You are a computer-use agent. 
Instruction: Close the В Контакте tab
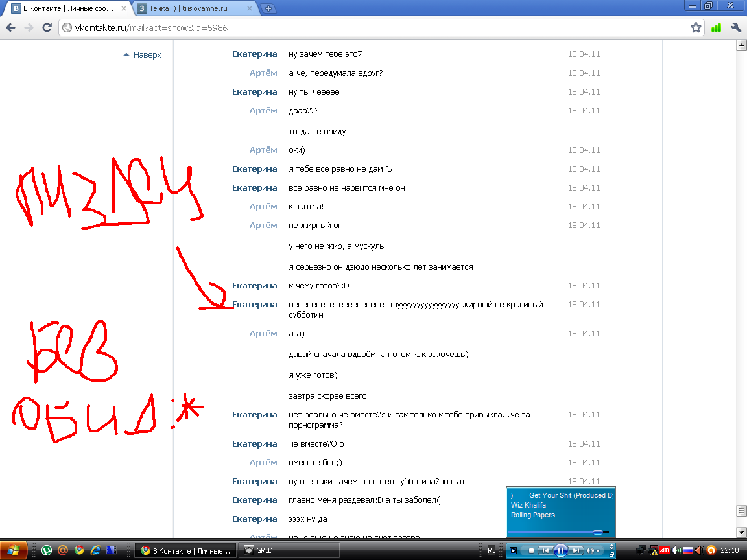pos(124,8)
